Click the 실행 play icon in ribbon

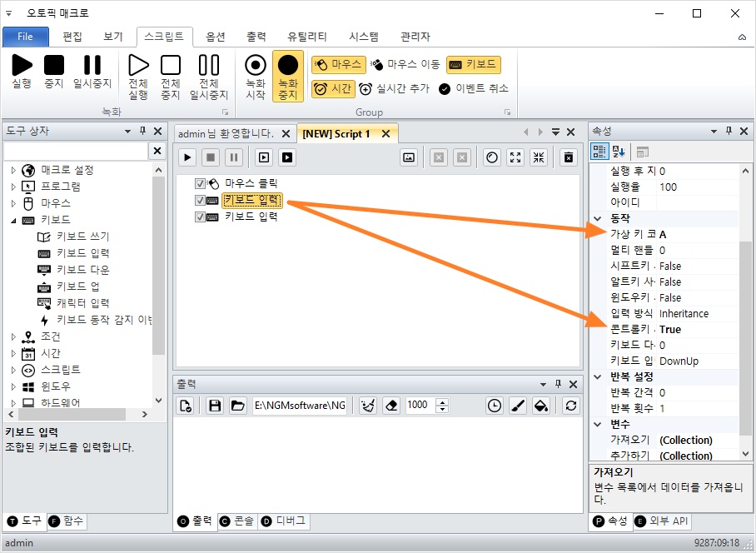22,65
